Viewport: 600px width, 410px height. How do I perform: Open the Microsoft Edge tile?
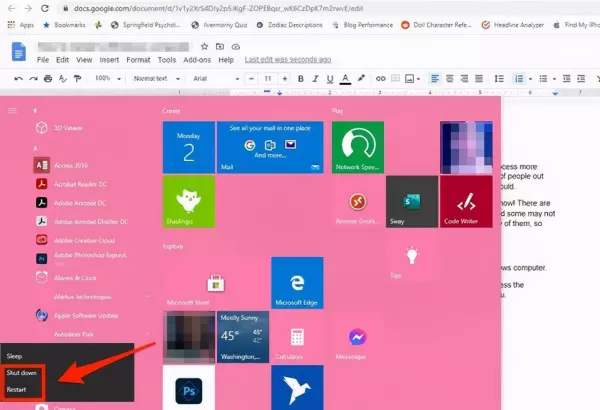coord(297,283)
